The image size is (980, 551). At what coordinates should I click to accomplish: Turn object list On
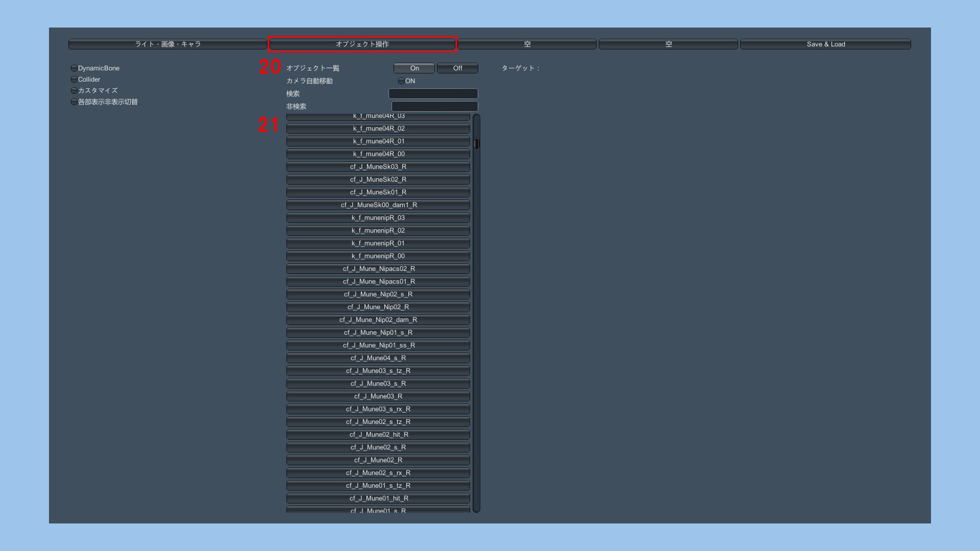[414, 68]
